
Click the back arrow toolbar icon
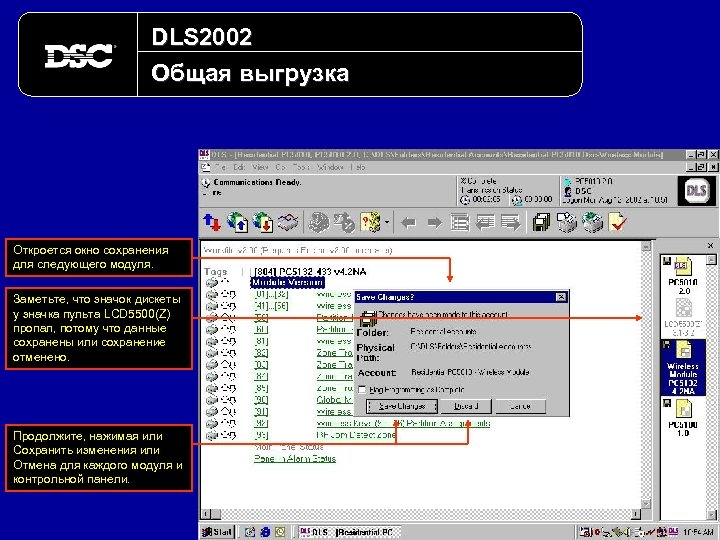[409, 223]
